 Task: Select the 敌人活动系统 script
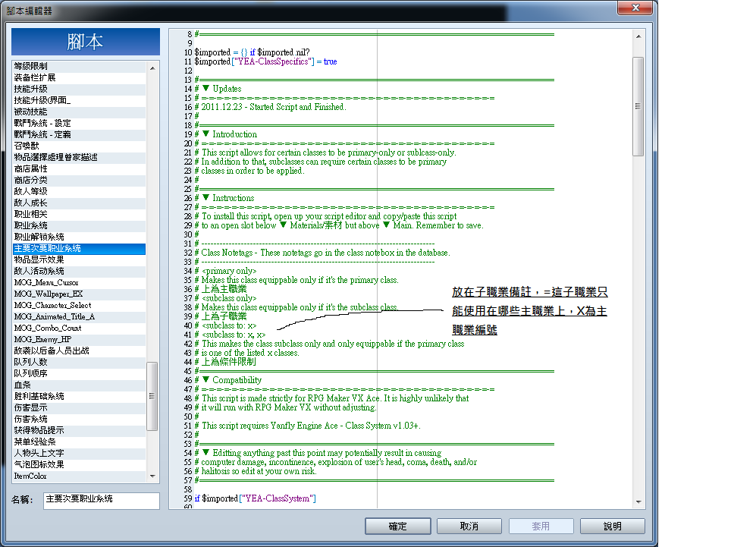(x=79, y=271)
